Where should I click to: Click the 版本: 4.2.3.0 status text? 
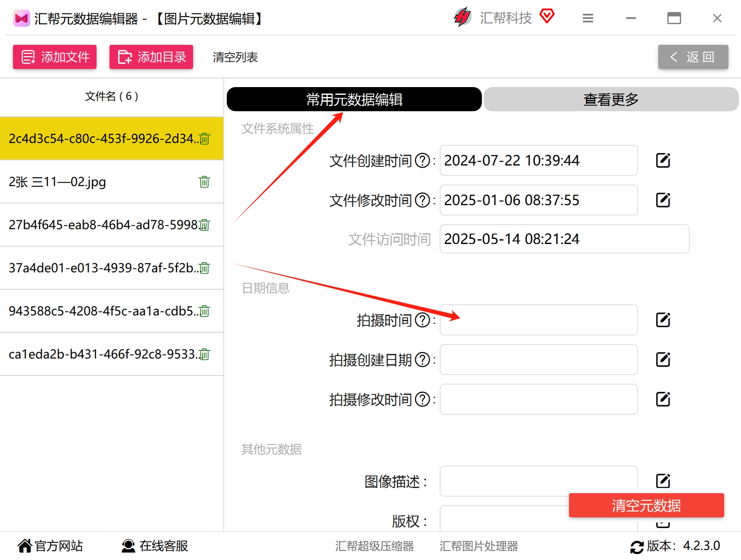coord(683,546)
